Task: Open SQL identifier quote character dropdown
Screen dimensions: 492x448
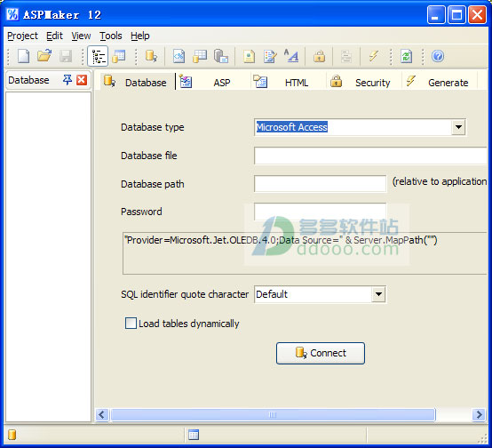Action: click(378, 294)
